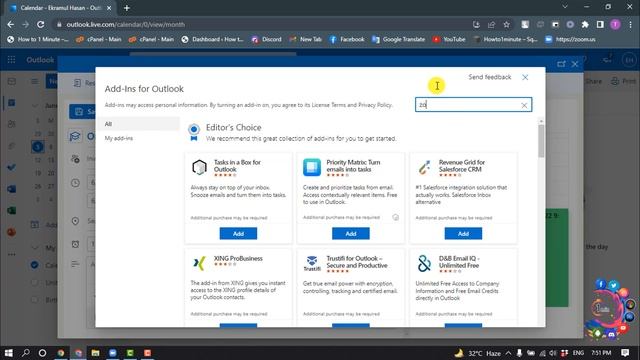Open the Chrome profile avatar
The image size is (640, 360).
click(x=615, y=24)
